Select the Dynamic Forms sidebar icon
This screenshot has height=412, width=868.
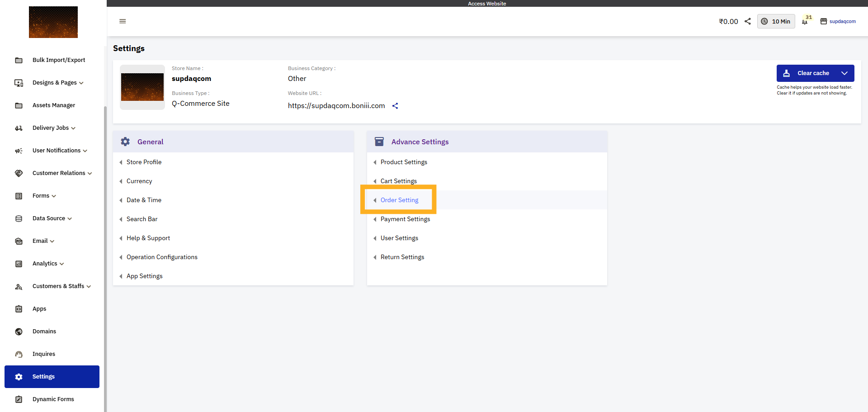point(19,399)
